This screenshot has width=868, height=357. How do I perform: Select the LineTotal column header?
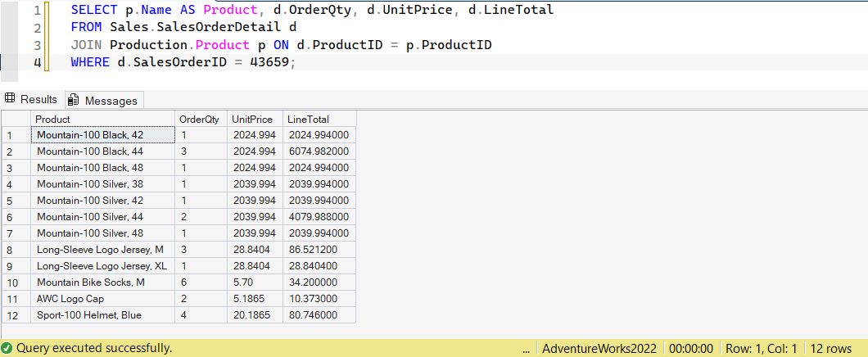tap(319, 119)
